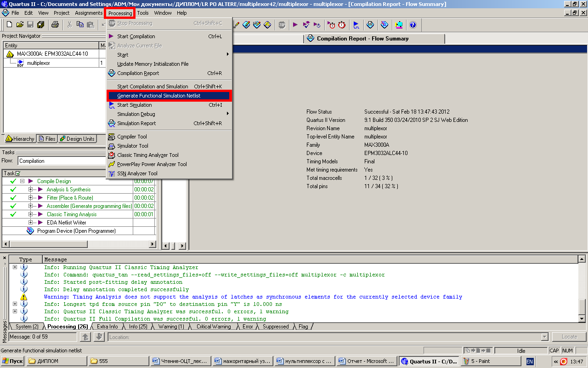The image size is (588, 368).
Task: Click the warning icon beside MAX3000A device
Action: pyautogui.click(x=10, y=54)
